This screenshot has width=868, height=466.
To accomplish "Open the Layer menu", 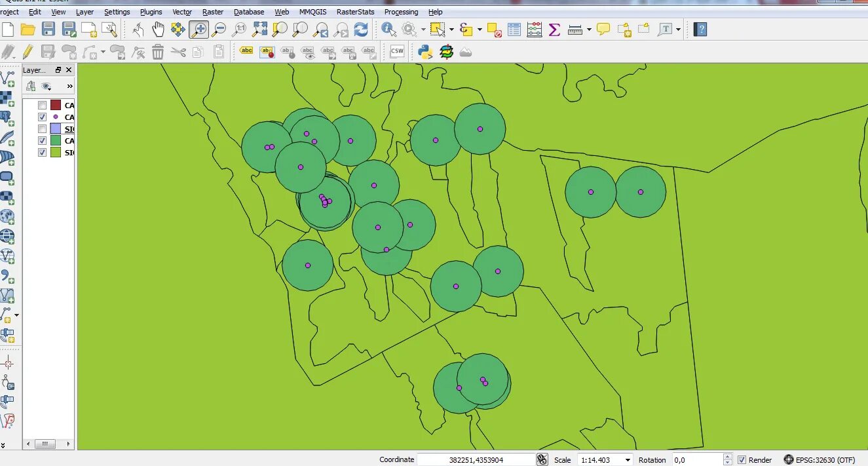I will click(85, 12).
